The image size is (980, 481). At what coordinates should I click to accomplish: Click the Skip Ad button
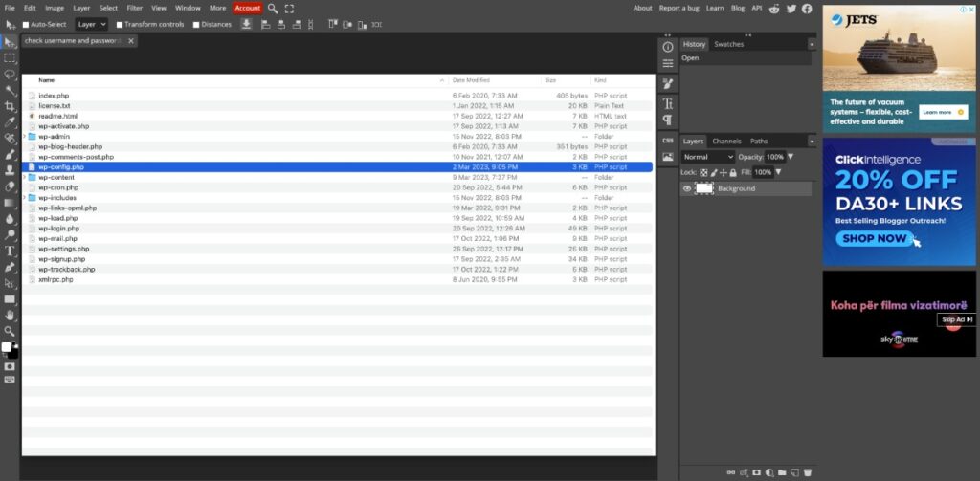pos(957,319)
